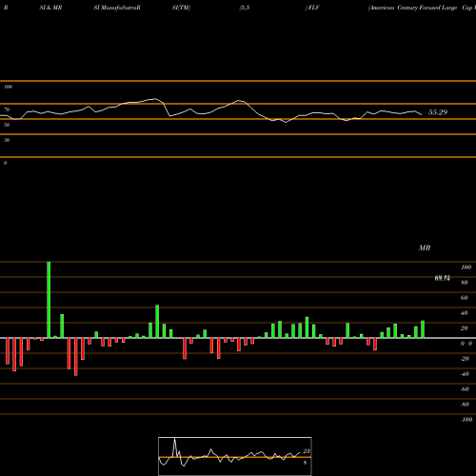The image size is (476, 476).
Task: Click the 'SI(TM)' header label
Action: pos(181,8)
